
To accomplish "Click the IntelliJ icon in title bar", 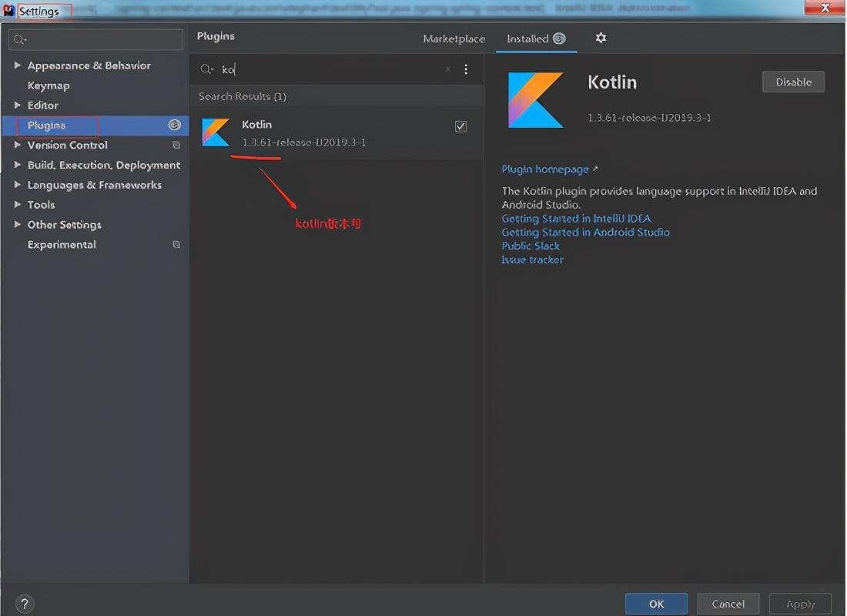I will tap(9, 10).
